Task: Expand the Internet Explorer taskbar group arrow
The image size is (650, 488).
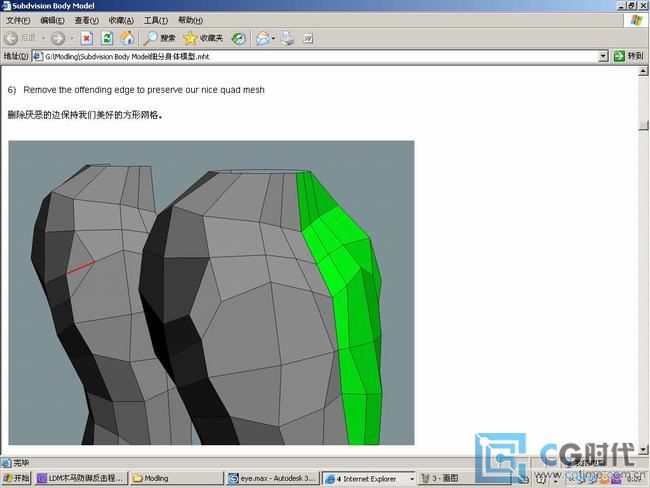Action: point(412,479)
